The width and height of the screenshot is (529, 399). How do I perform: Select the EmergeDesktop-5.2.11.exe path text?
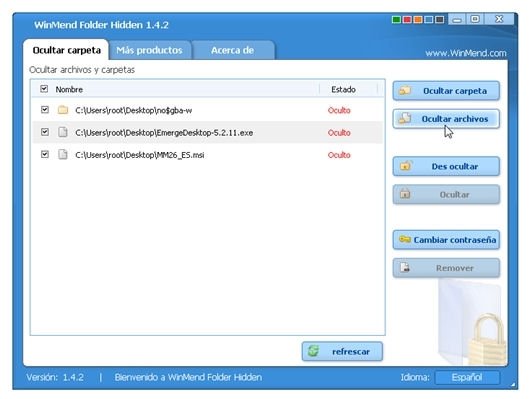click(x=164, y=133)
